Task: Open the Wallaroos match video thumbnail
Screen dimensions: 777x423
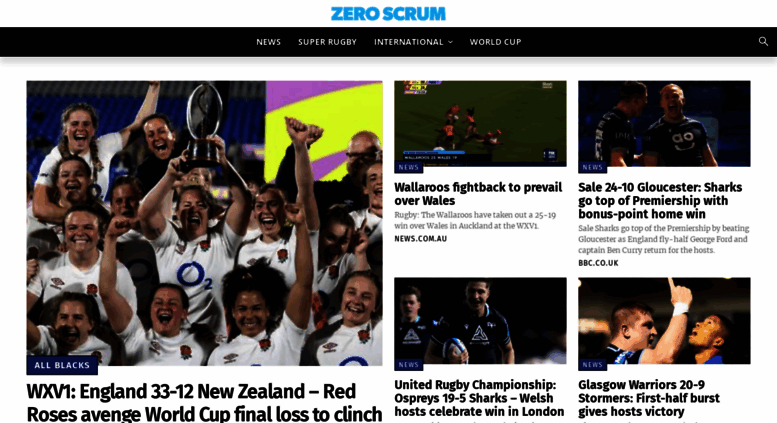Action: pyautogui.click(x=480, y=124)
